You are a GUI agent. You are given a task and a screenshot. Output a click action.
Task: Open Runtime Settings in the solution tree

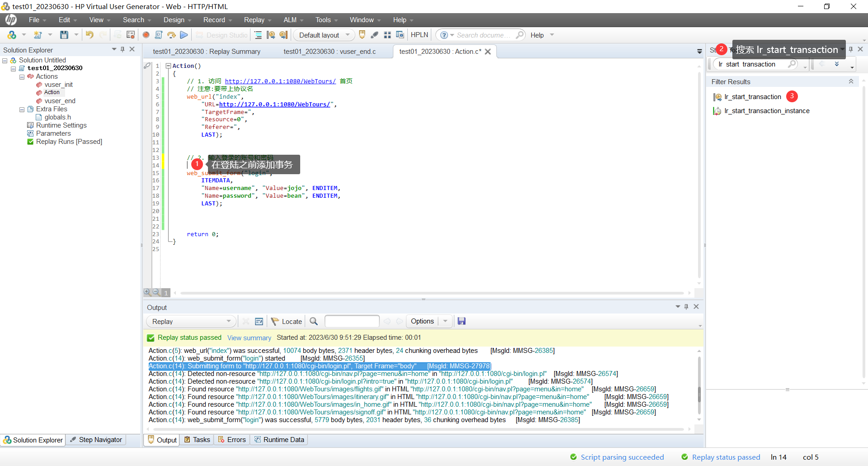61,125
